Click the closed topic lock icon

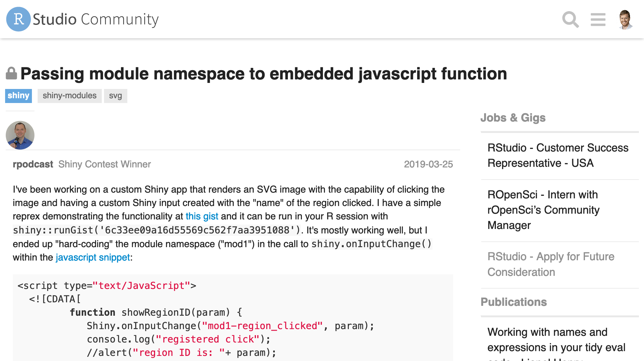point(11,73)
